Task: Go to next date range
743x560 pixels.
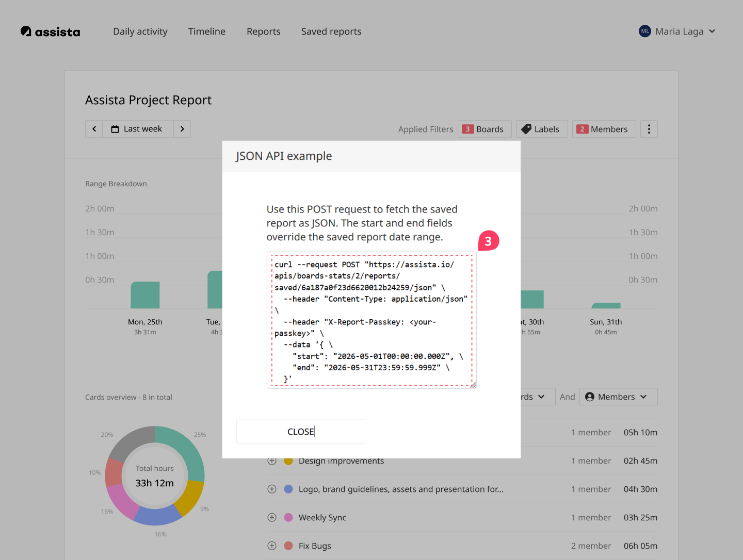Action: click(182, 129)
